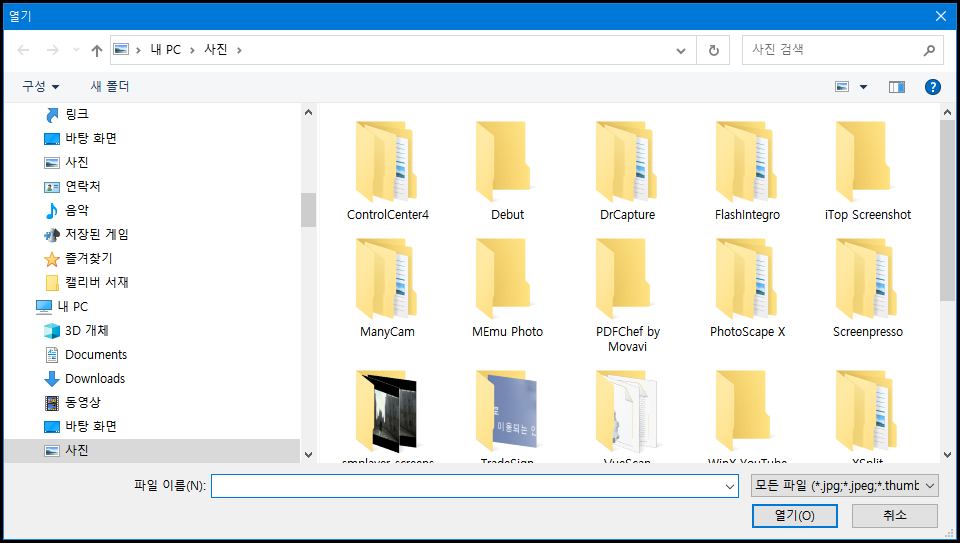This screenshot has height=543, width=960.
Task: Select 바탕 화면 above 사진 under 링크
Action: pyautogui.click(x=91, y=138)
